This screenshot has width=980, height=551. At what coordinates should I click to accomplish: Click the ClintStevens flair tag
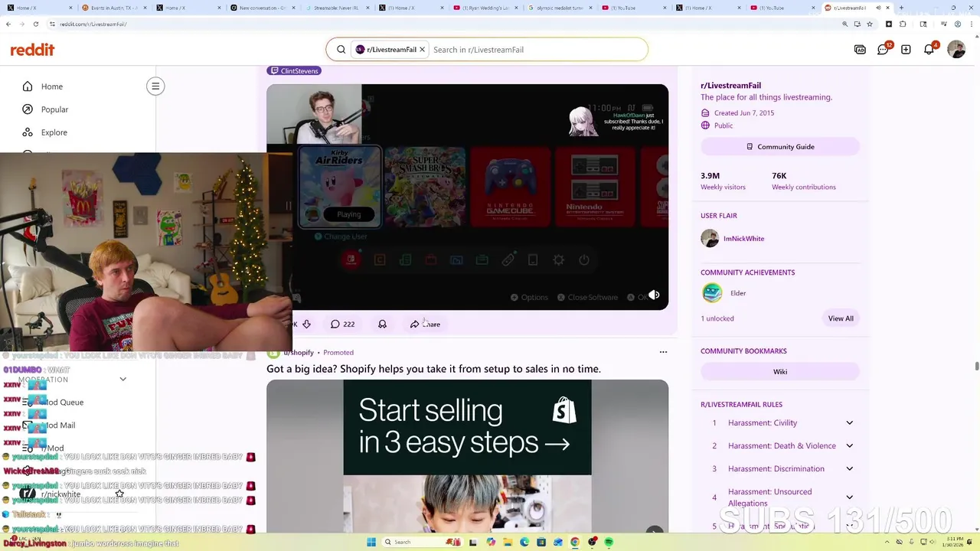[294, 70]
